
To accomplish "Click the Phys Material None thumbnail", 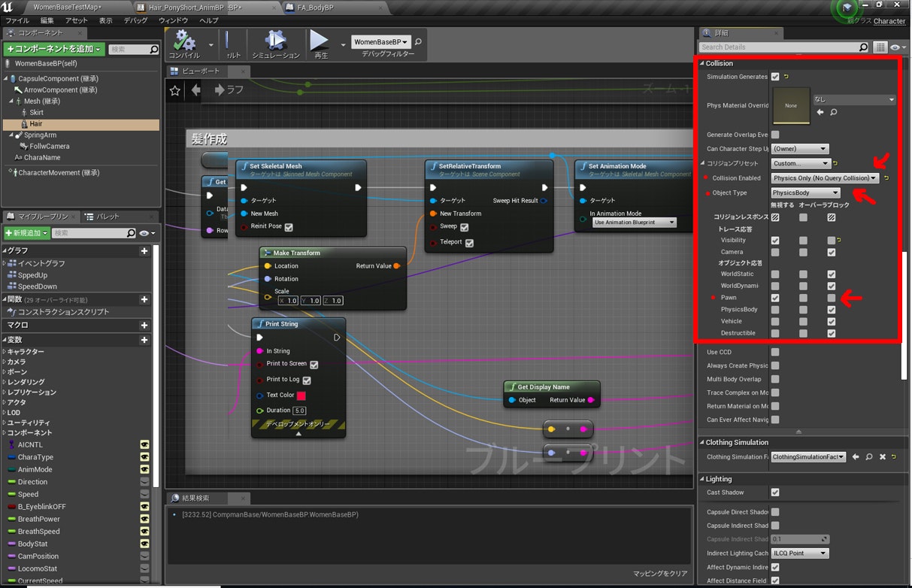I will (x=791, y=106).
